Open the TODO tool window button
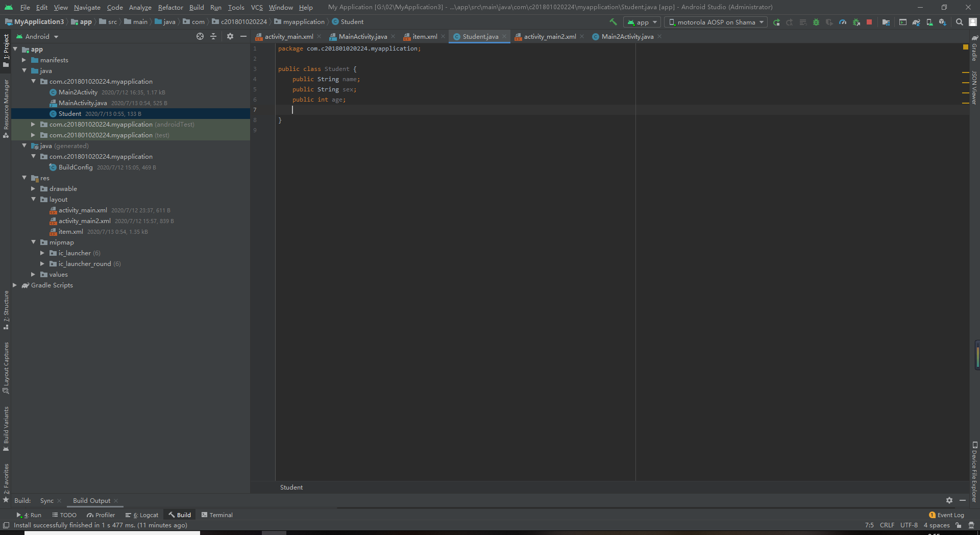 [64, 515]
